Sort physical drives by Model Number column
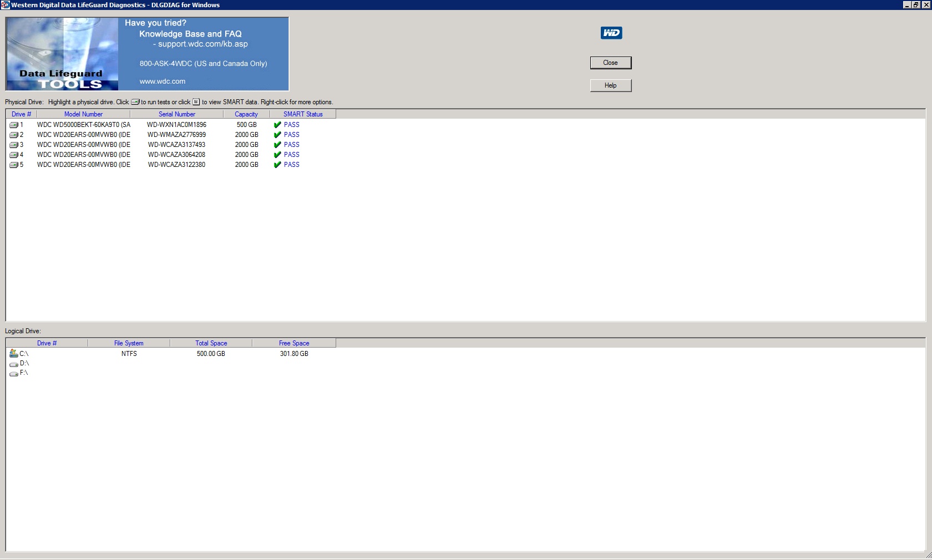 (83, 114)
